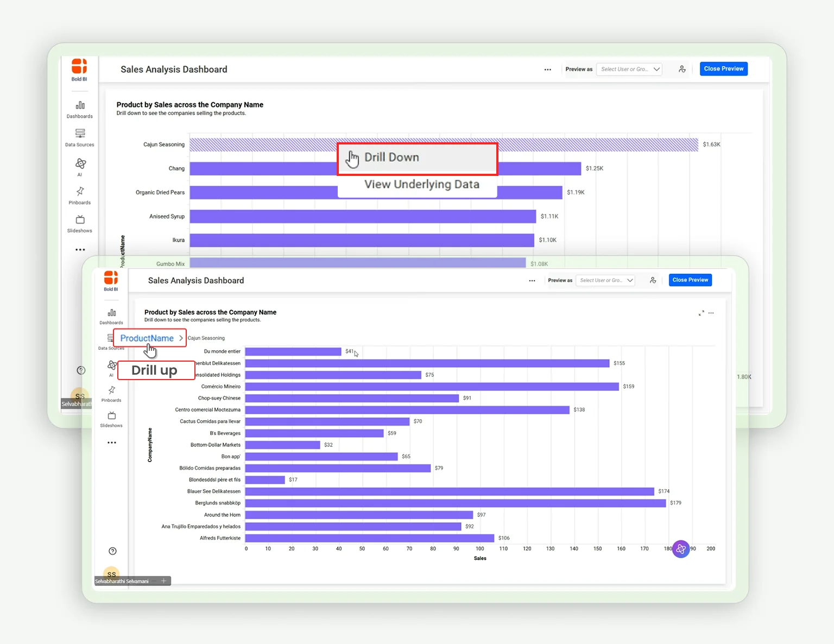Expand the sidebar overflow ellipsis menu
834x644 pixels.
111,442
